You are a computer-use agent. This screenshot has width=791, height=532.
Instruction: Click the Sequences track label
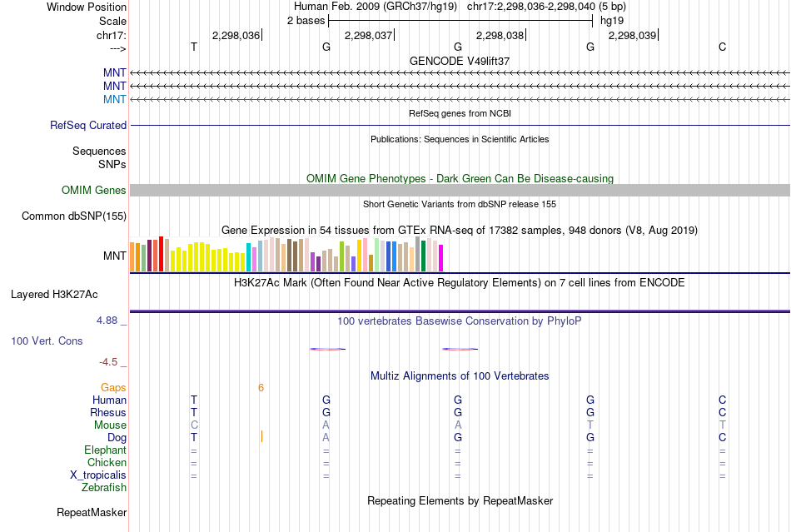coord(99,151)
